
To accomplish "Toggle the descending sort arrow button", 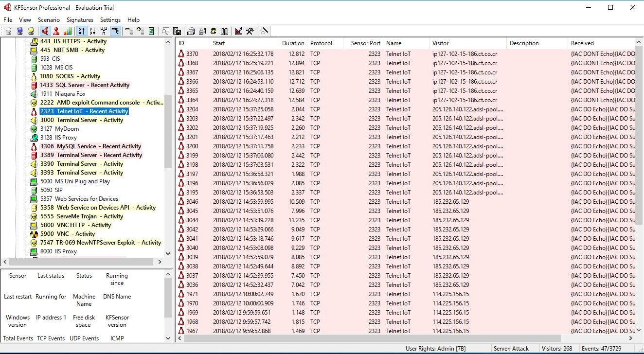I will click(93, 31).
